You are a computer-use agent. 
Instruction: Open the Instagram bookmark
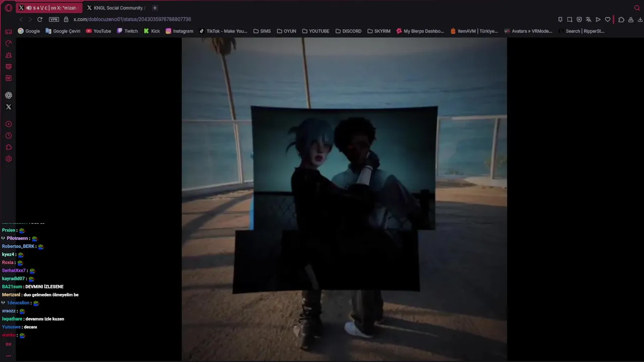pyautogui.click(x=180, y=31)
